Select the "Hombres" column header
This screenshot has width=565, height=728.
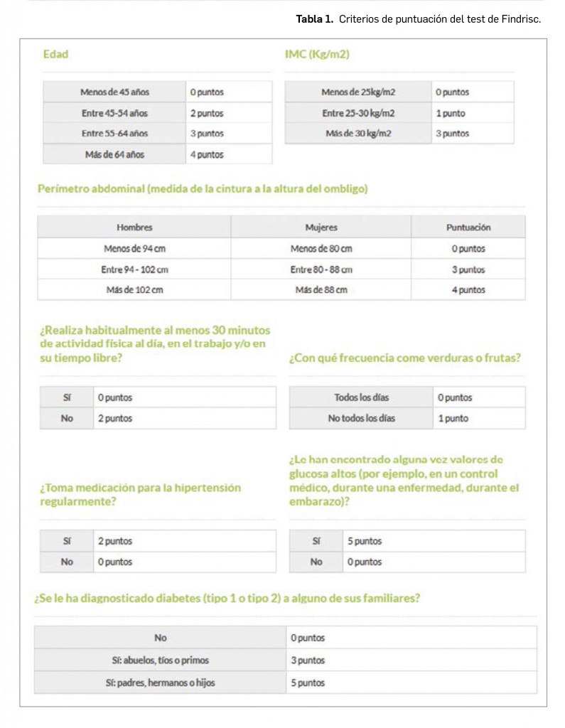pos(134,227)
